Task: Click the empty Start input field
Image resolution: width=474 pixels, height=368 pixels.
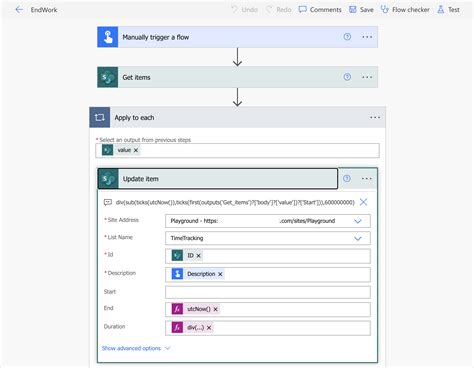Action: 268,292
